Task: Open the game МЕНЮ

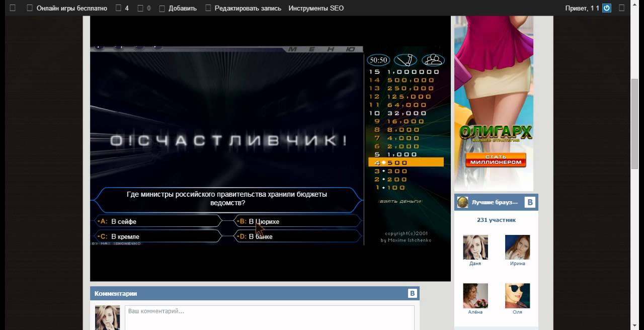Action: pos(323,49)
